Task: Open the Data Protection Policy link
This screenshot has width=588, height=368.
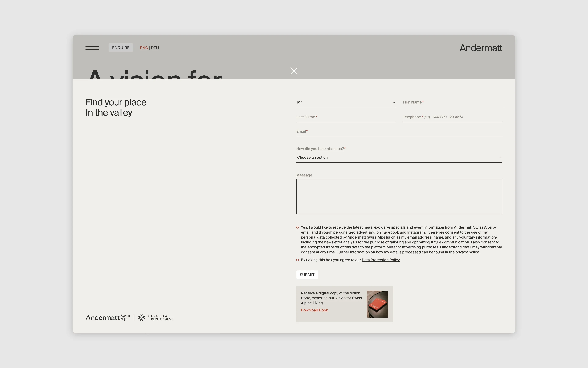Action: (x=381, y=260)
